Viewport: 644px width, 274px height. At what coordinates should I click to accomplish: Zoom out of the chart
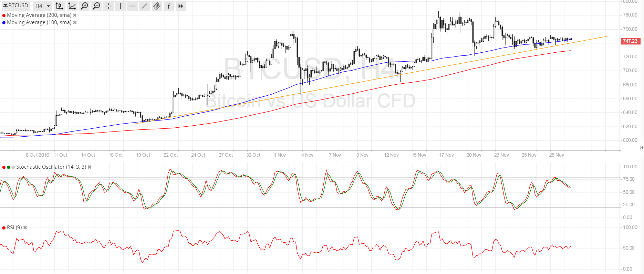pos(96,6)
